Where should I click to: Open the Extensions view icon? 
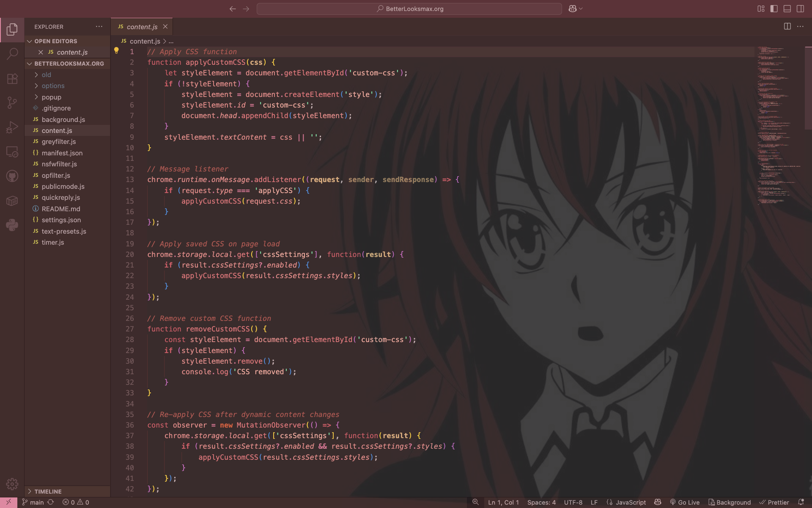tap(12, 78)
